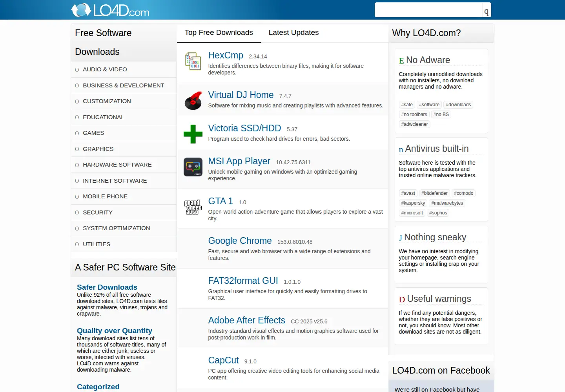Click the Security category bullet icon
Image resolution: width=565 pixels, height=392 pixels.
[77, 212]
